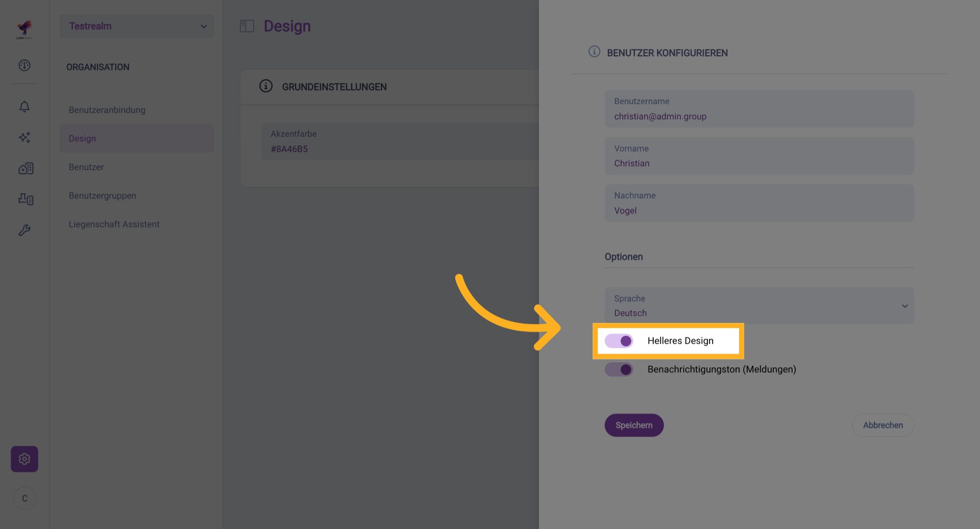Screen dimensions: 980x529
Task: Navigate to the Benutzer section
Action: [x=86, y=167]
